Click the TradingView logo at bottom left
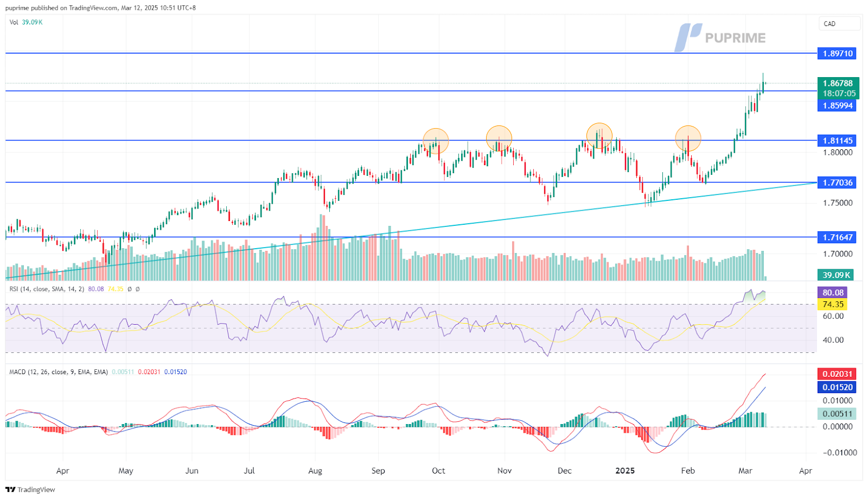The width and height of the screenshot is (868, 499). [30, 489]
